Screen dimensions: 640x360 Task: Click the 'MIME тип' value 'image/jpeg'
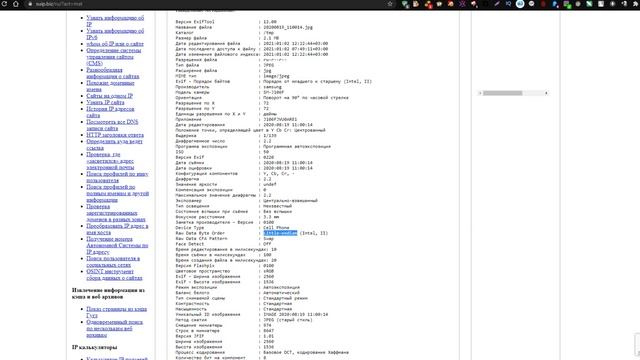(276, 76)
